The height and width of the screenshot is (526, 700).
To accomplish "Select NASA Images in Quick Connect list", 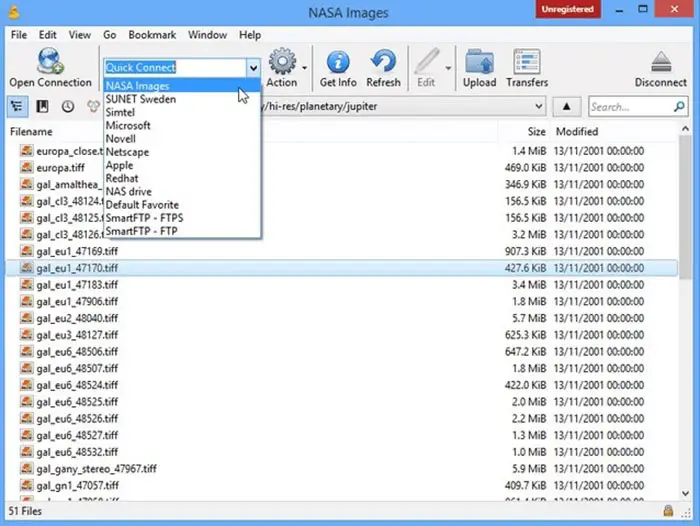I will (182, 86).
